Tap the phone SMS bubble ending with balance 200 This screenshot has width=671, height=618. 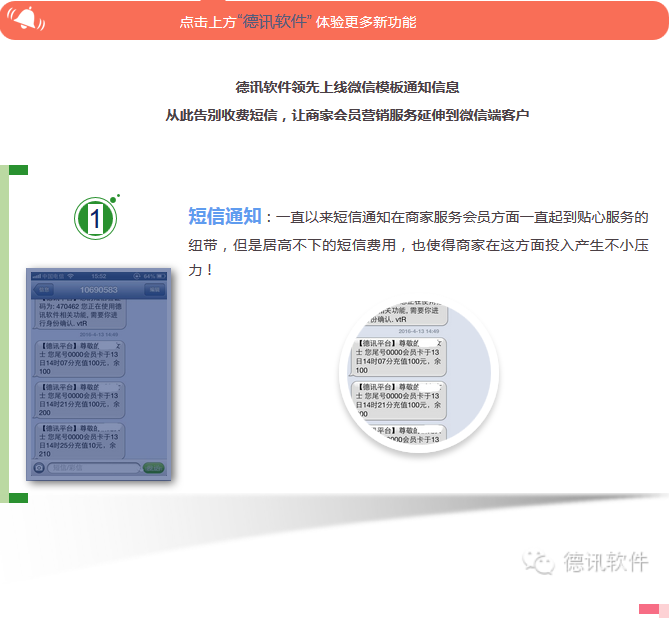[79, 400]
